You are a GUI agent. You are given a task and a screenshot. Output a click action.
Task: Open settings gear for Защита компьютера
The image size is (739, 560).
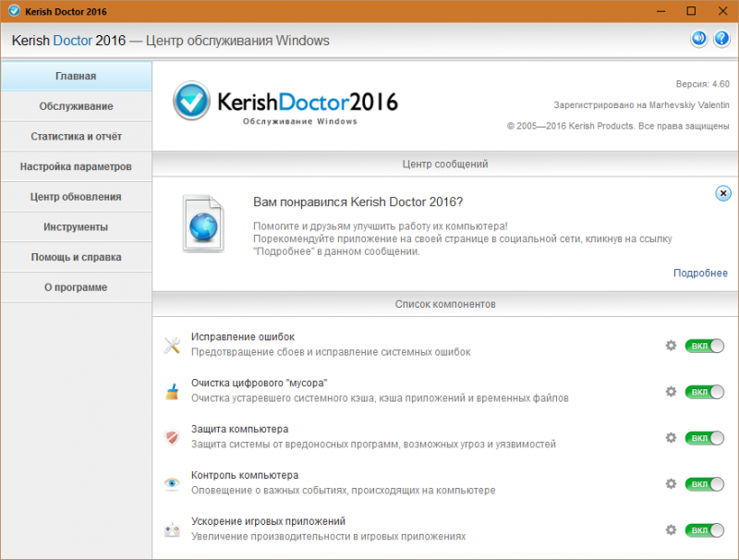[x=671, y=438]
